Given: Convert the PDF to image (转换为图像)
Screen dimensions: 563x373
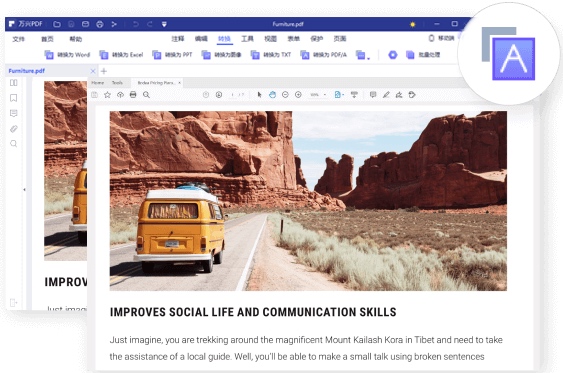Looking at the screenshot, I should click(222, 55).
